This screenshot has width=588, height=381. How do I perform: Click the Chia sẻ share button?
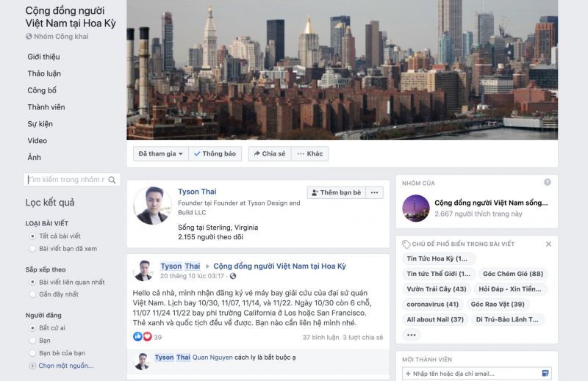click(x=270, y=153)
